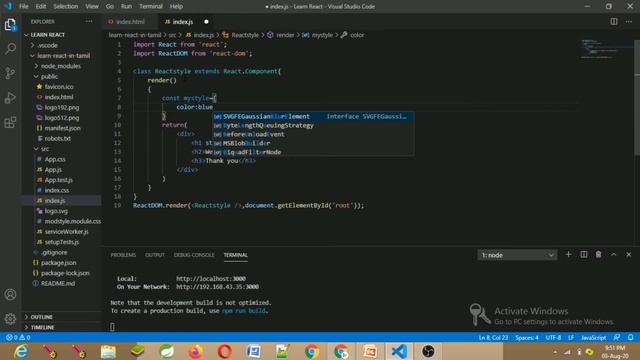Open Opera browser from the taskbar

pos(224,351)
